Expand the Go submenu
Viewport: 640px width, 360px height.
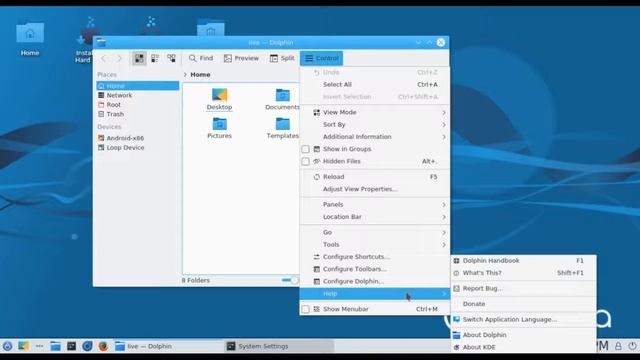(x=375, y=232)
